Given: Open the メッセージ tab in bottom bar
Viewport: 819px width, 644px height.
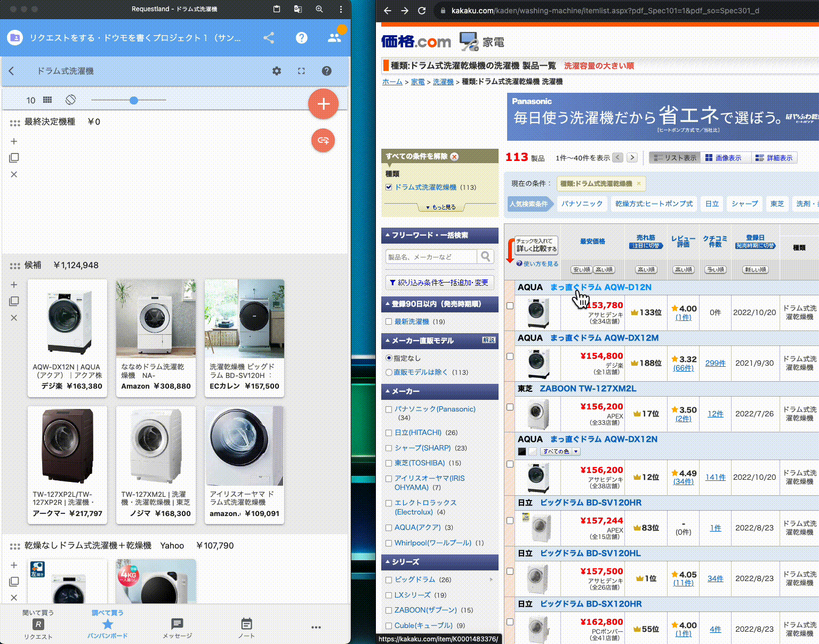Looking at the screenshot, I should [177, 628].
